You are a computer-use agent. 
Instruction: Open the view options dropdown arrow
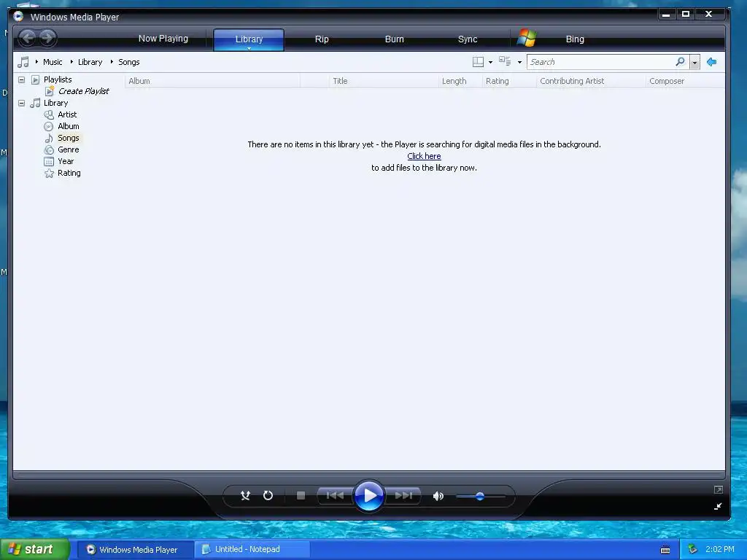(x=519, y=63)
